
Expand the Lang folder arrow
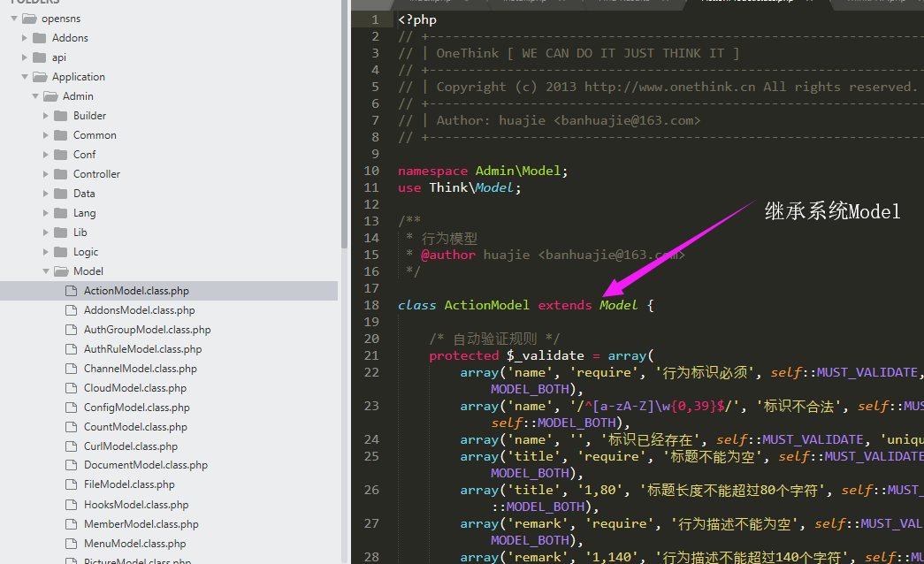tap(46, 213)
